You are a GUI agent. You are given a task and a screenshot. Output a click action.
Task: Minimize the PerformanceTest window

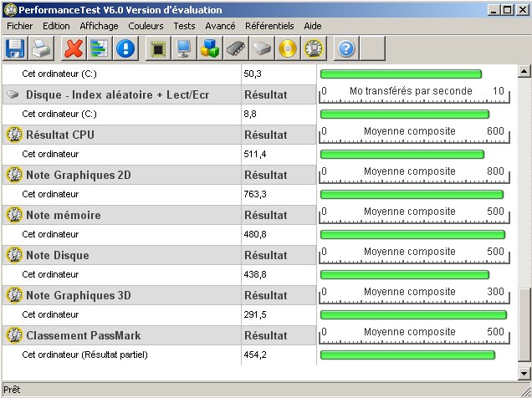(494, 10)
